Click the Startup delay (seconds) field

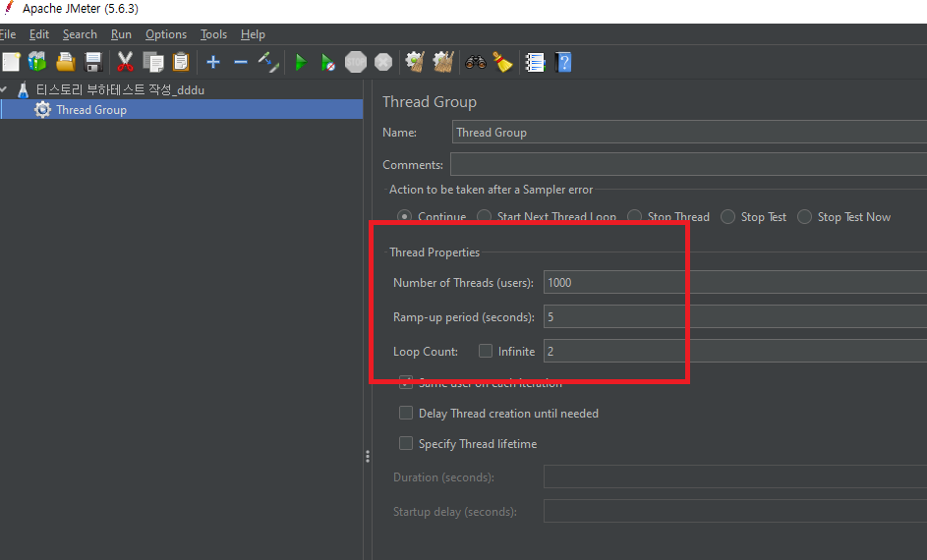(x=735, y=511)
